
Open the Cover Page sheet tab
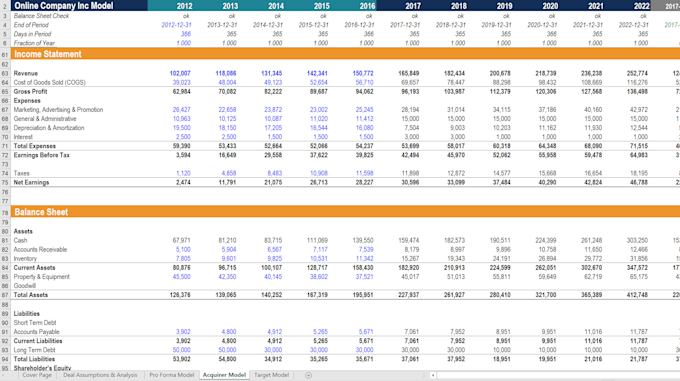point(37,375)
